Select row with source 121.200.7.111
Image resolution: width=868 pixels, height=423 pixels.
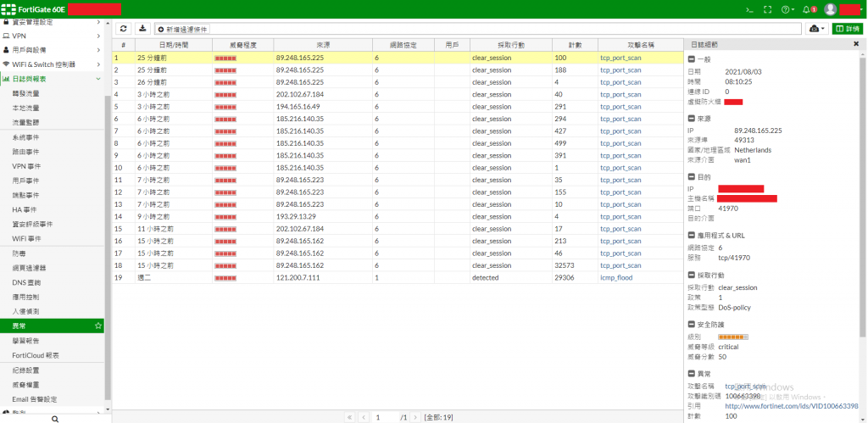tap(397, 278)
